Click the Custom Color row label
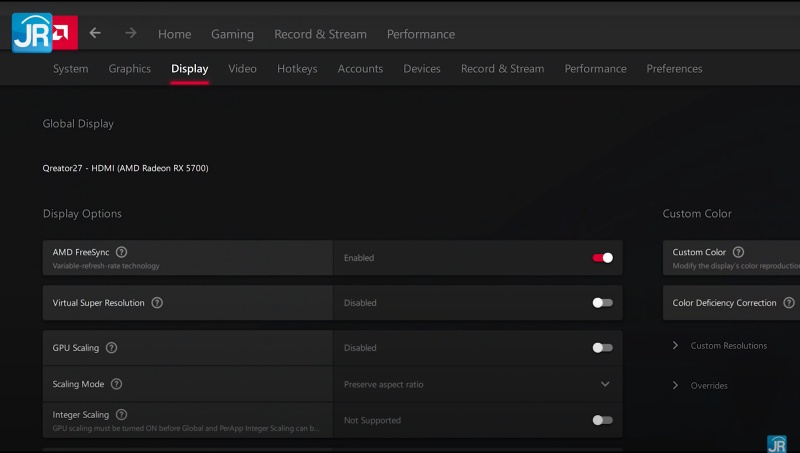This screenshot has width=800, height=453. 699,252
